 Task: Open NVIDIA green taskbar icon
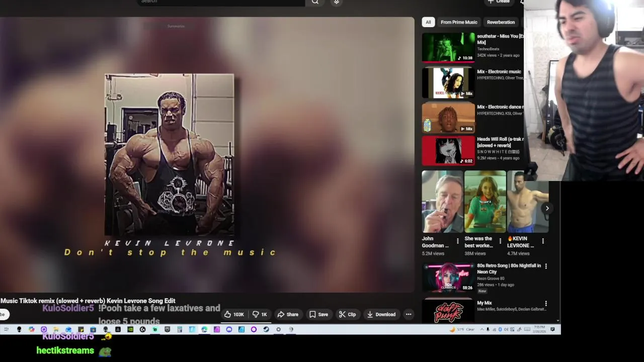tap(130, 329)
